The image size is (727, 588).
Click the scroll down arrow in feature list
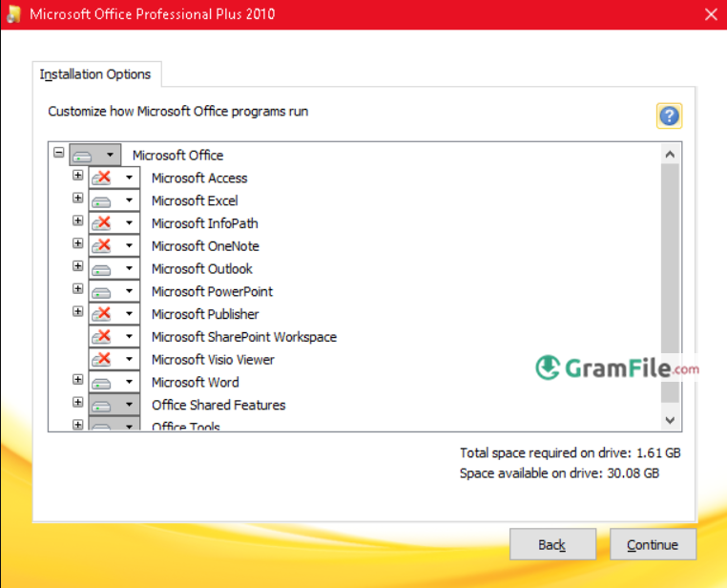(x=670, y=420)
